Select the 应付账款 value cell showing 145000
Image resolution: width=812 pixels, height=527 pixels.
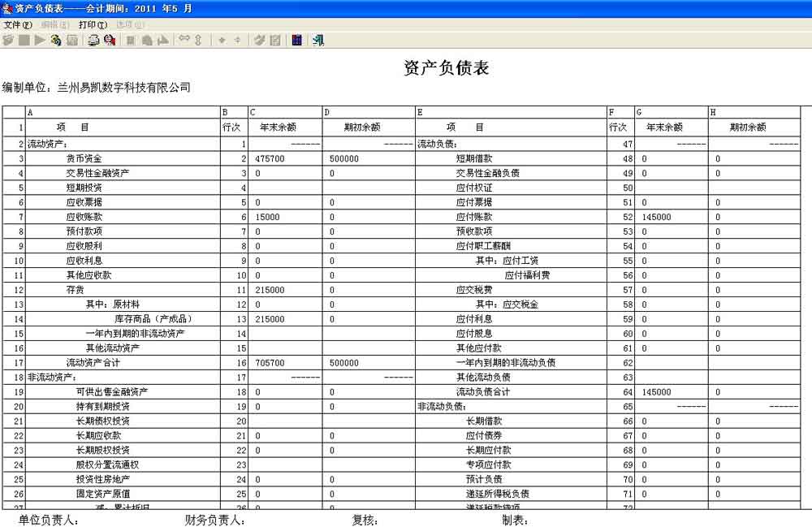point(671,217)
